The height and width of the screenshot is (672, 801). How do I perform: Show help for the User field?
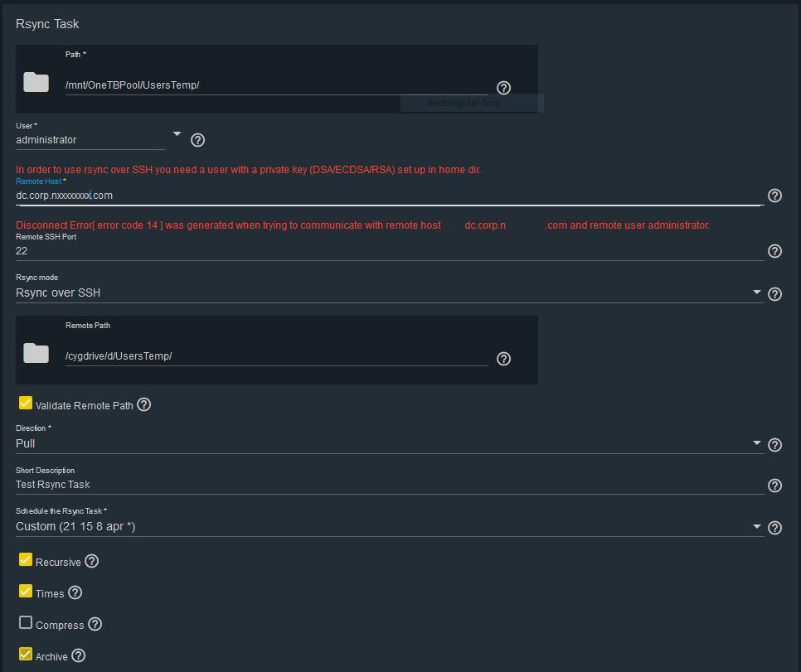tap(197, 140)
